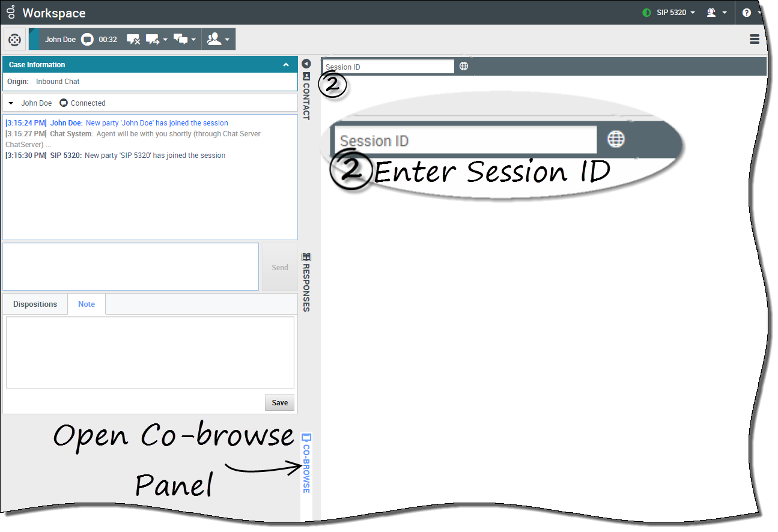End the chat with John Doe
778x532 pixels.
coord(133,40)
